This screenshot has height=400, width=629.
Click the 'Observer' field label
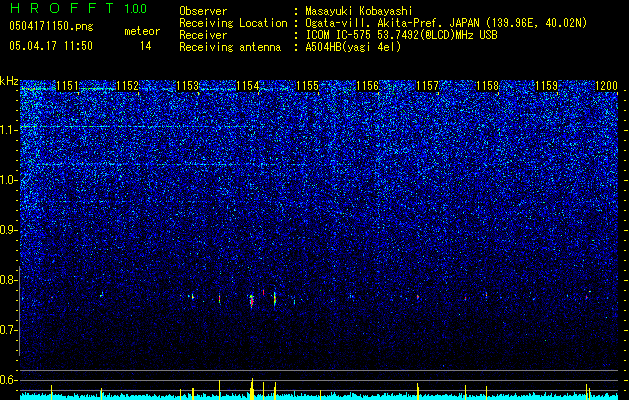(203, 11)
